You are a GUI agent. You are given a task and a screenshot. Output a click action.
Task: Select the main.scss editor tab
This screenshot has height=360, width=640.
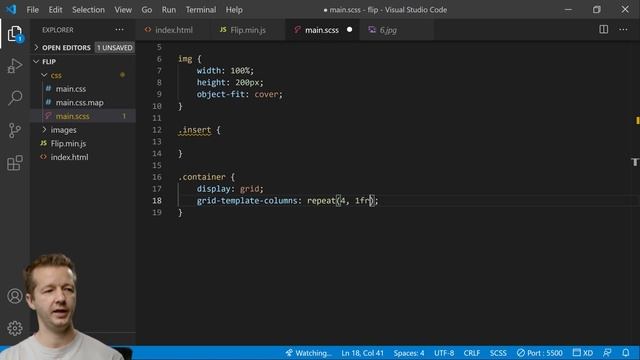click(x=322, y=30)
